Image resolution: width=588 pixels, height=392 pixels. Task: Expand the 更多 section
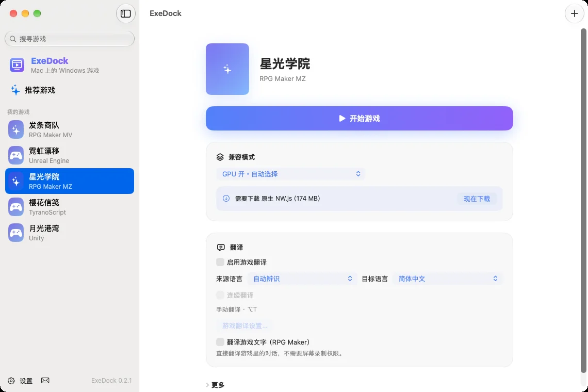(x=215, y=385)
